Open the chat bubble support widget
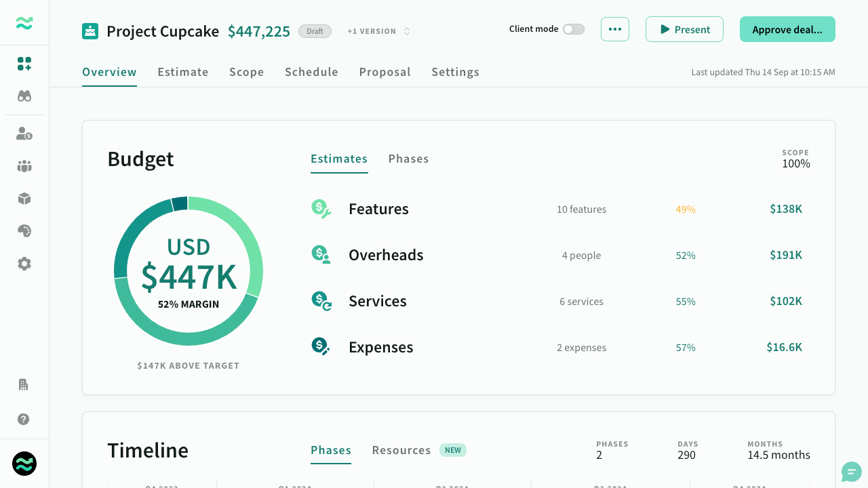Screen dimensions: 868x488 [x=852, y=472]
